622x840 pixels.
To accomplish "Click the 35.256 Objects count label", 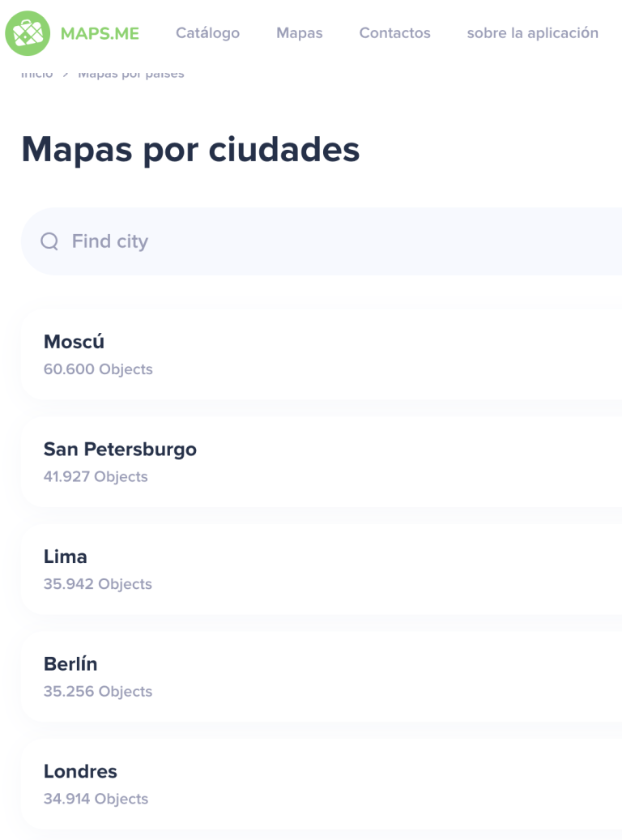I will [x=97, y=692].
